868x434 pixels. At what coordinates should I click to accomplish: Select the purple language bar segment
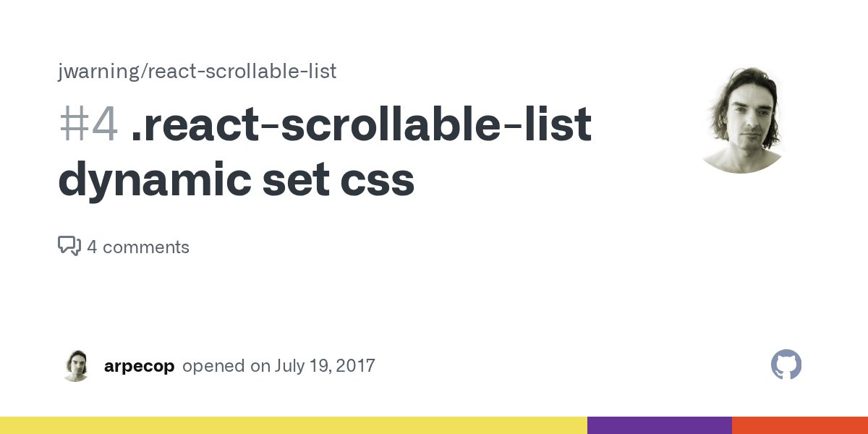659,425
